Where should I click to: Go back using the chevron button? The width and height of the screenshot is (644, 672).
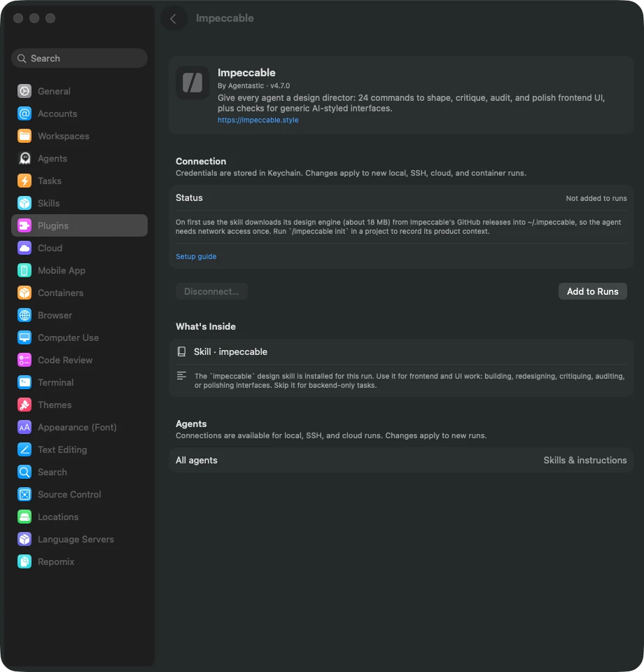tap(174, 18)
